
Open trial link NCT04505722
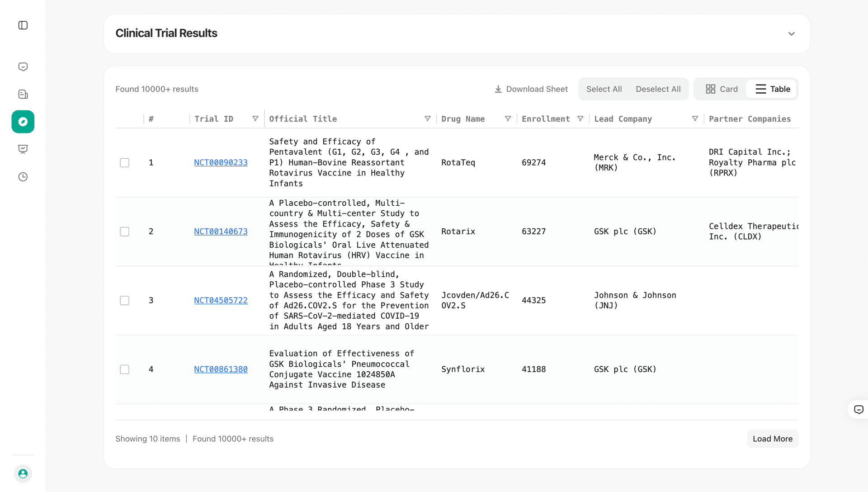point(221,300)
